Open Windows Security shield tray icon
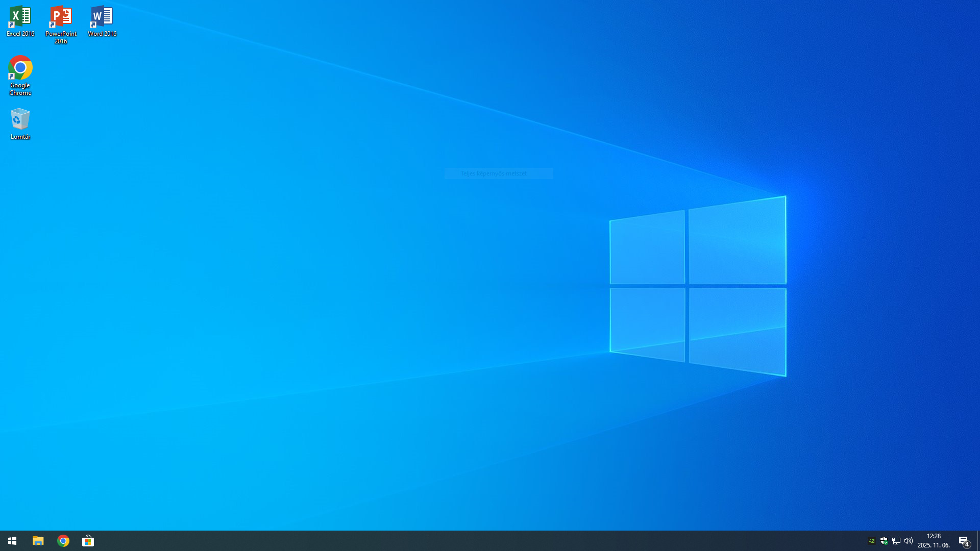The image size is (980, 551). 884,541
